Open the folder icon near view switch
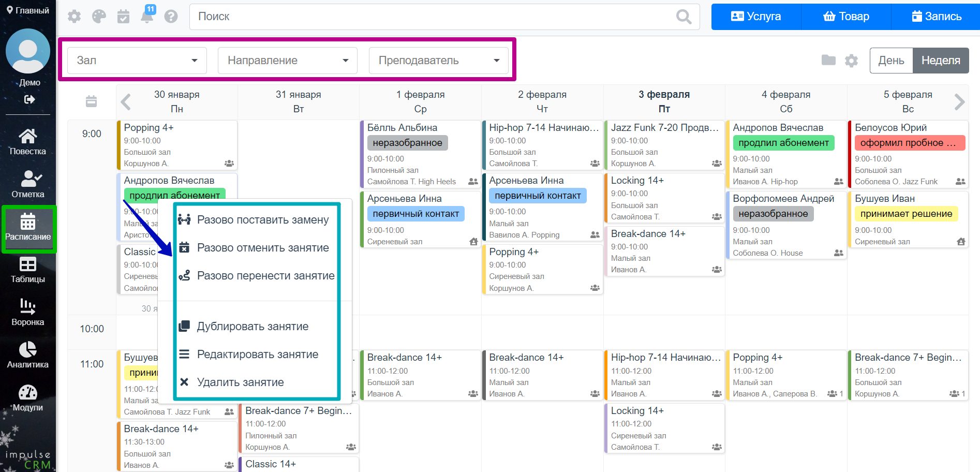Viewport: 980px width, 472px height. (828, 61)
